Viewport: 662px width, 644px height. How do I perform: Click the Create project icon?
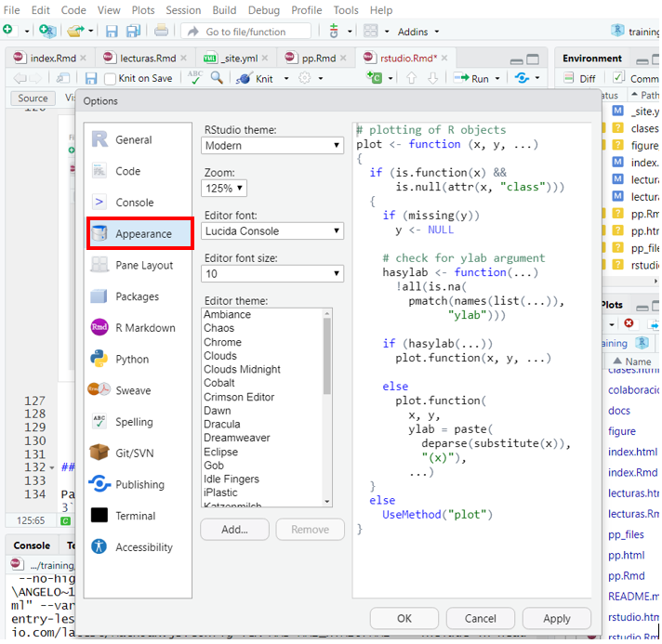tap(47, 31)
